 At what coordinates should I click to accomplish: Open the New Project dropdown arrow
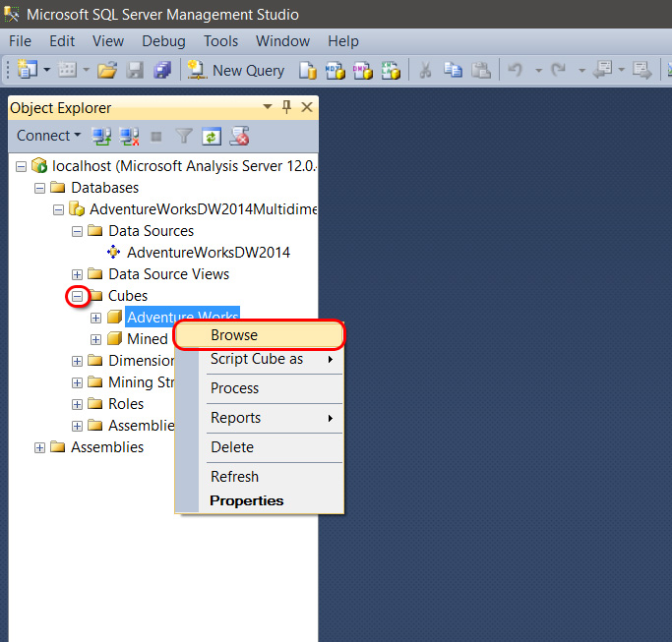click(46, 70)
